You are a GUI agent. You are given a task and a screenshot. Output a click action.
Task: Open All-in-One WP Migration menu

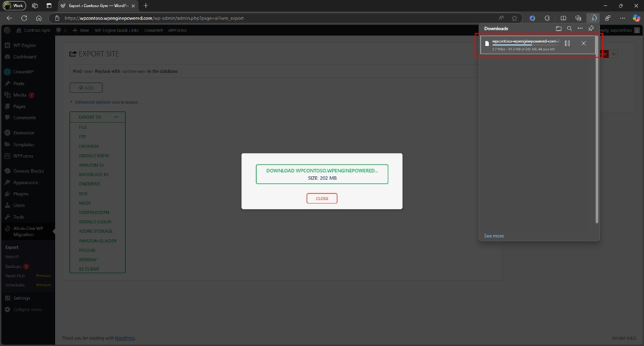(x=28, y=232)
